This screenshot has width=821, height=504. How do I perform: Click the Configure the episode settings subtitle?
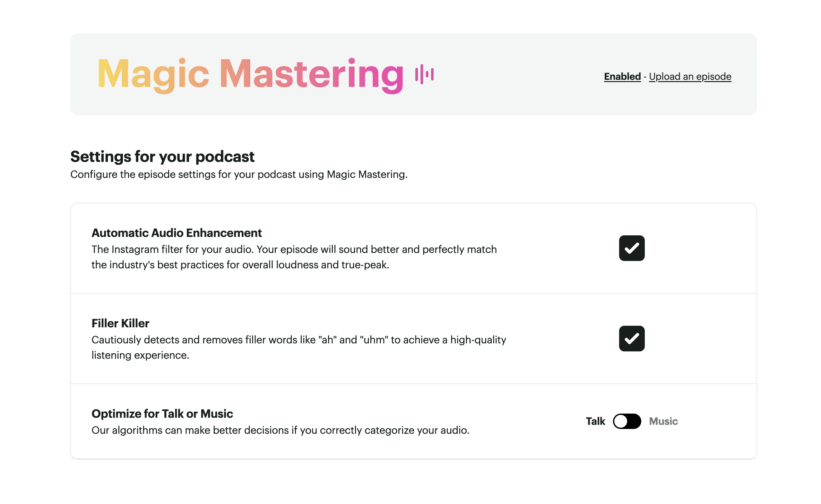pyautogui.click(x=238, y=174)
